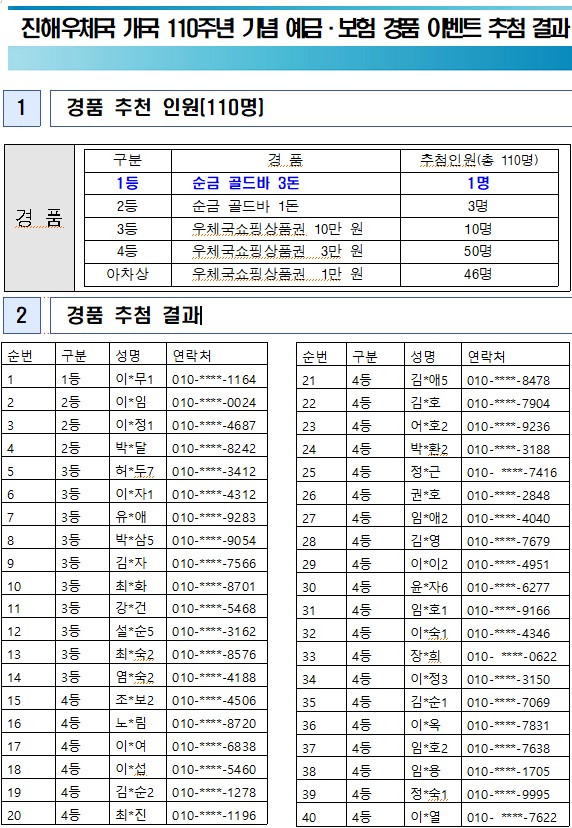Screen dimensions: 572x828
Task: Select winner name '박*달'
Action: [x=130, y=448]
